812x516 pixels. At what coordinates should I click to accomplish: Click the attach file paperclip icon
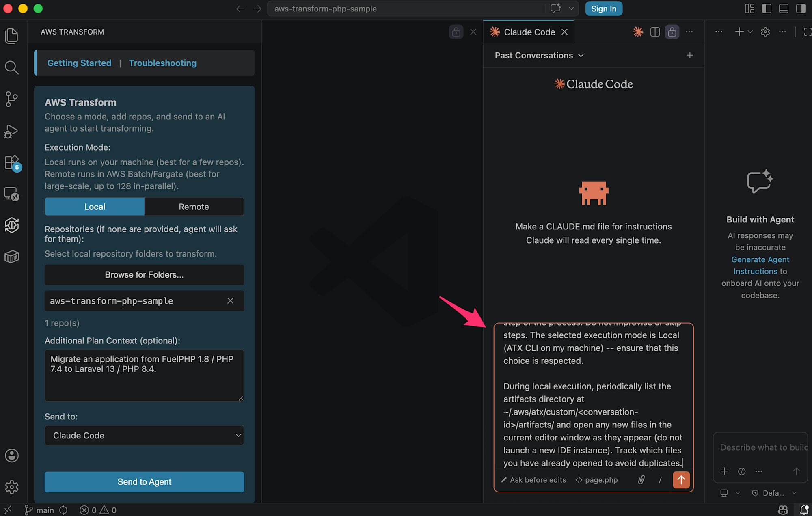point(641,480)
